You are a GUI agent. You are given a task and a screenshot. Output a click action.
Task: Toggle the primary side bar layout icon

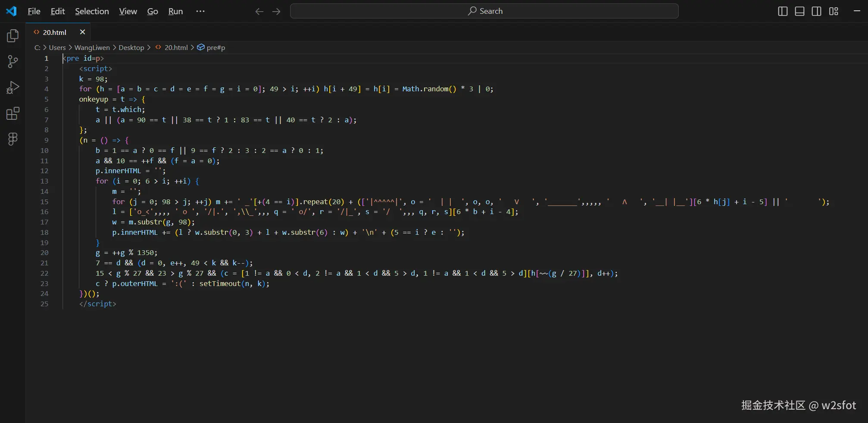click(783, 11)
